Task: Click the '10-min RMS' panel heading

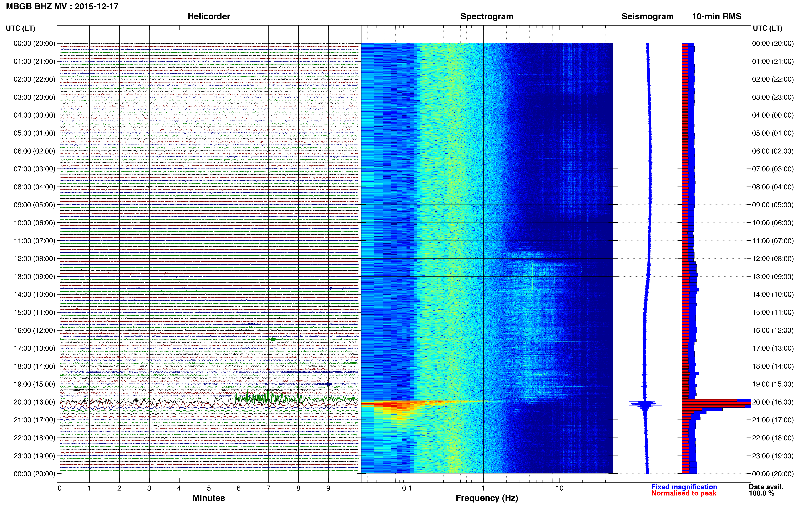Action: tap(717, 16)
